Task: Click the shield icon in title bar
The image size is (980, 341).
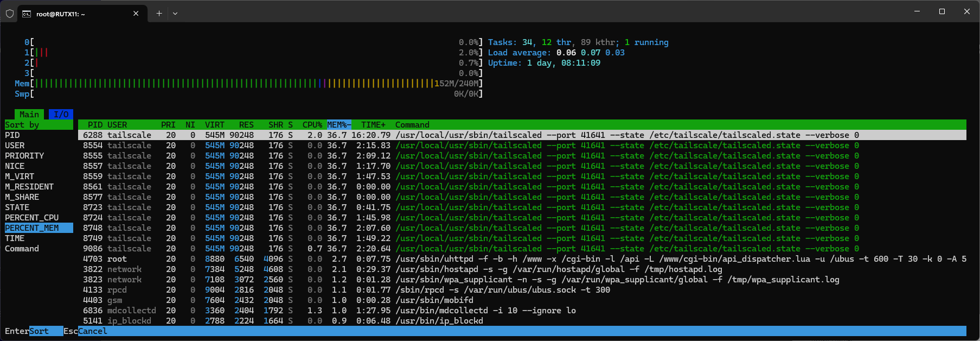Action: click(9, 14)
